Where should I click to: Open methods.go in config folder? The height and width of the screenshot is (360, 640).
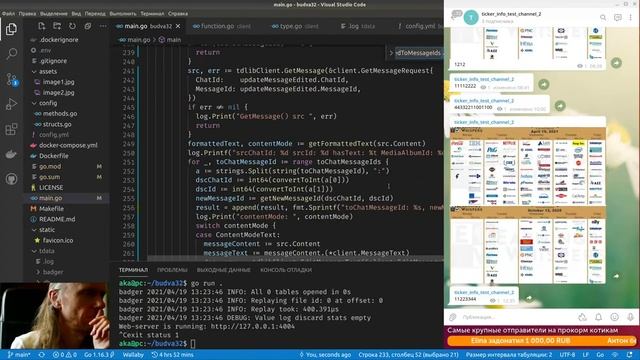[x=60, y=113]
